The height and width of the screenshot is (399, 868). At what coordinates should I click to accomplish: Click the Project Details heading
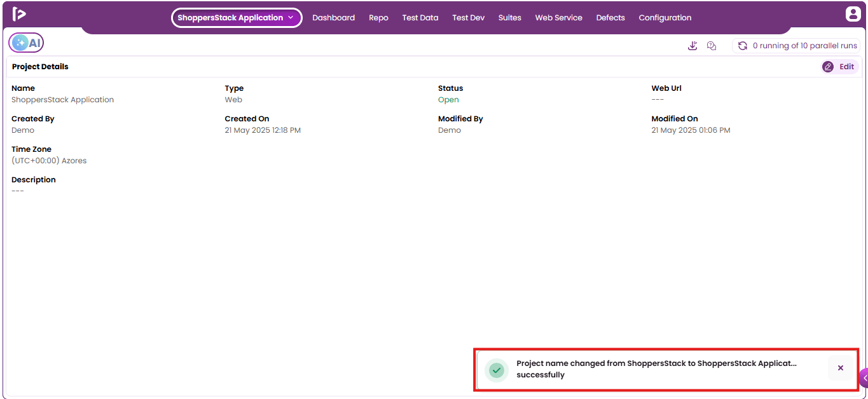(40, 67)
